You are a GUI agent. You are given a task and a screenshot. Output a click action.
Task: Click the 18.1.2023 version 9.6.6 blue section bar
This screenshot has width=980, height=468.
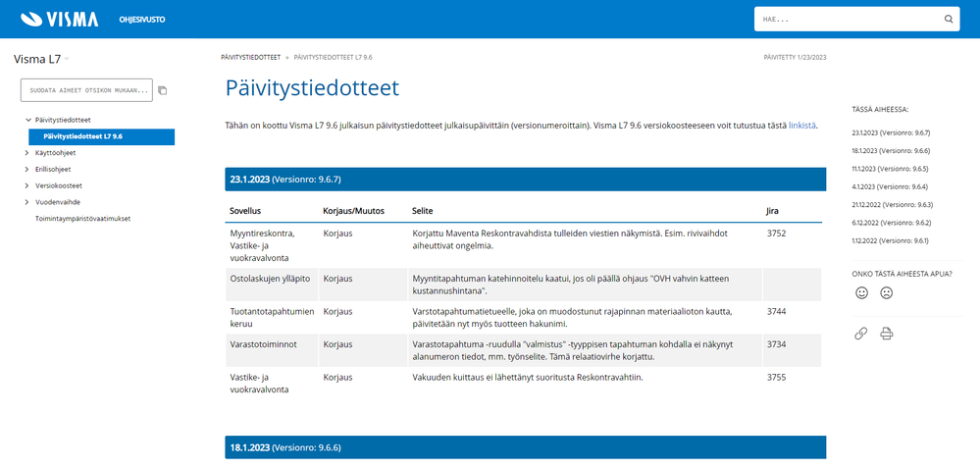[x=526, y=447]
